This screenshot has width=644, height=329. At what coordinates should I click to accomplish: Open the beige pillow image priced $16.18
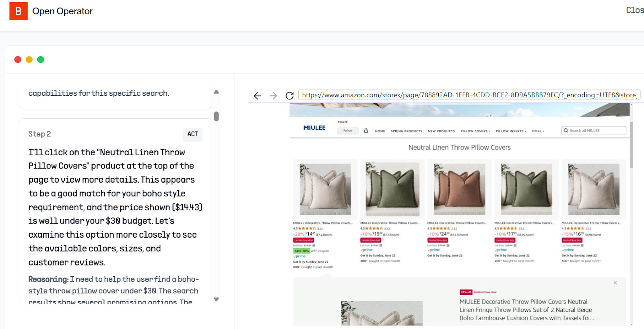[x=594, y=189]
